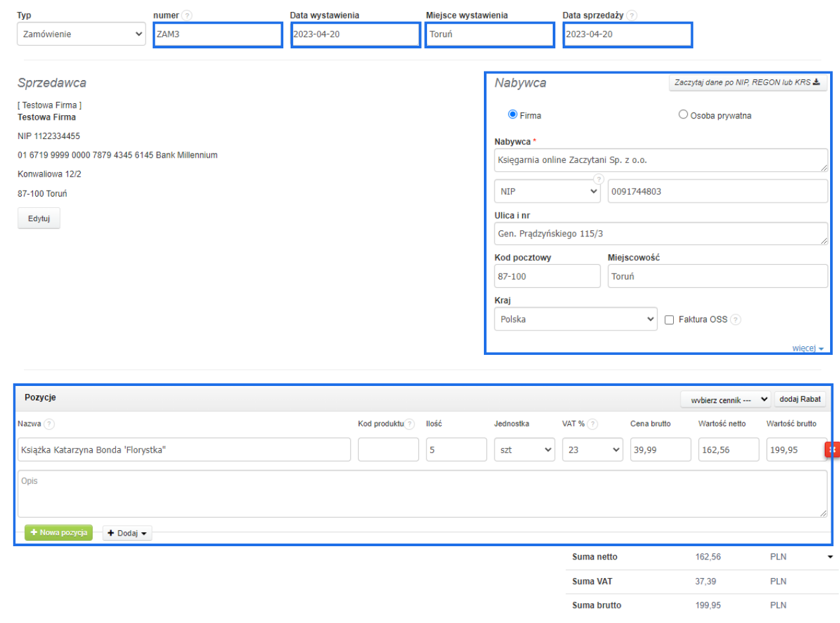This screenshot has width=840, height=623.
Task: Focus the Ulica i nr address field
Action: [661, 233]
